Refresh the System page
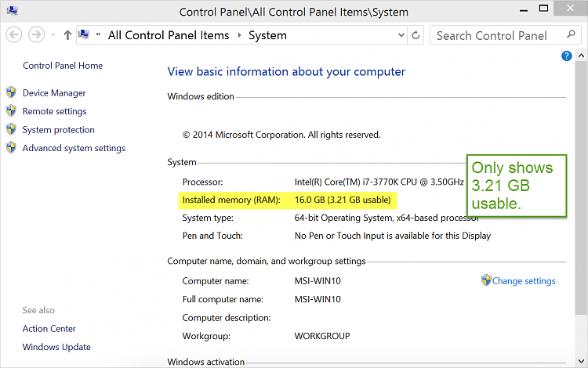588x368 pixels. coord(416,35)
